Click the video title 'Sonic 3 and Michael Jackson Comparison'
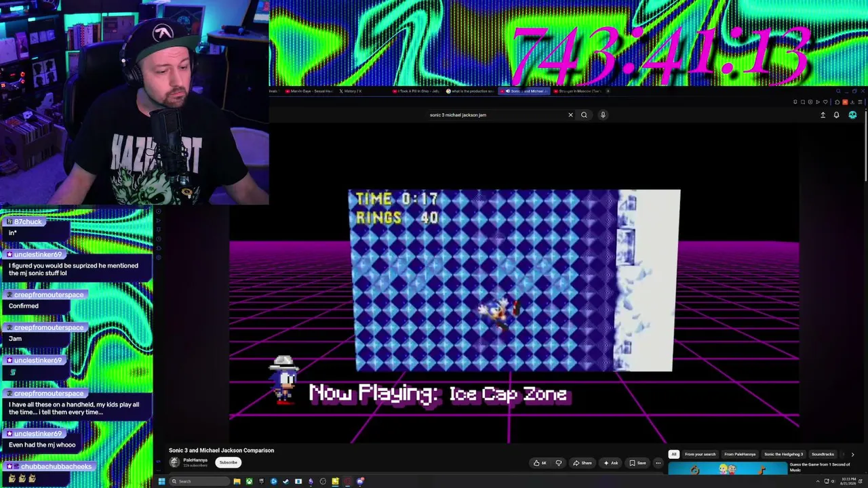Image resolution: width=868 pixels, height=488 pixels. pos(221,450)
